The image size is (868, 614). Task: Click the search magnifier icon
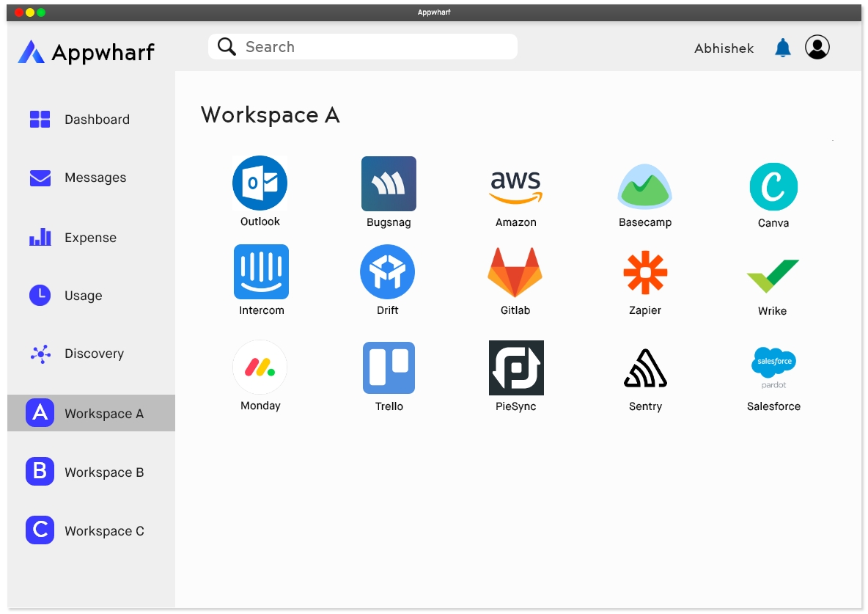(227, 46)
